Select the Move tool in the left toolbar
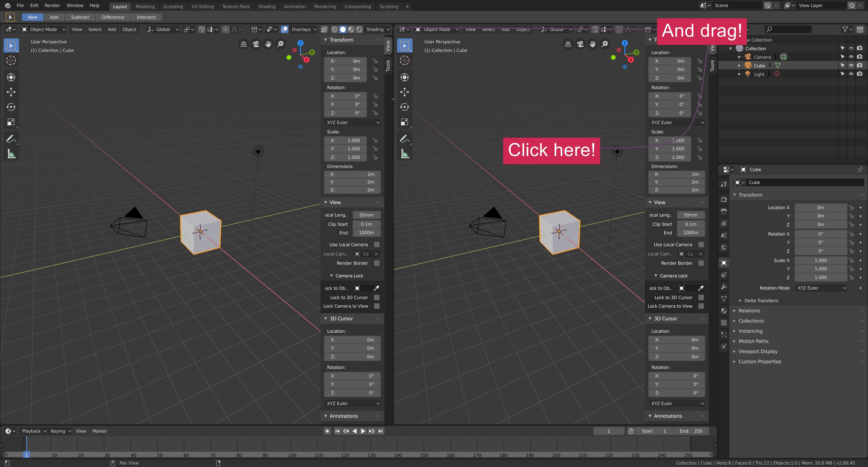 pos(11,92)
